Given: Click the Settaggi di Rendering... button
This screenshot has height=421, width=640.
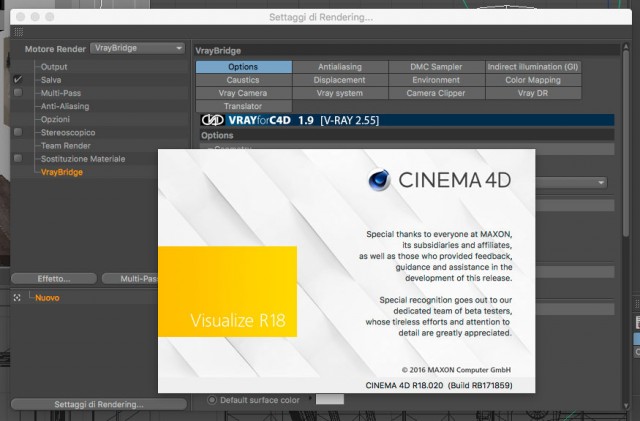Looking at the screenshot, I should [99, 404].
